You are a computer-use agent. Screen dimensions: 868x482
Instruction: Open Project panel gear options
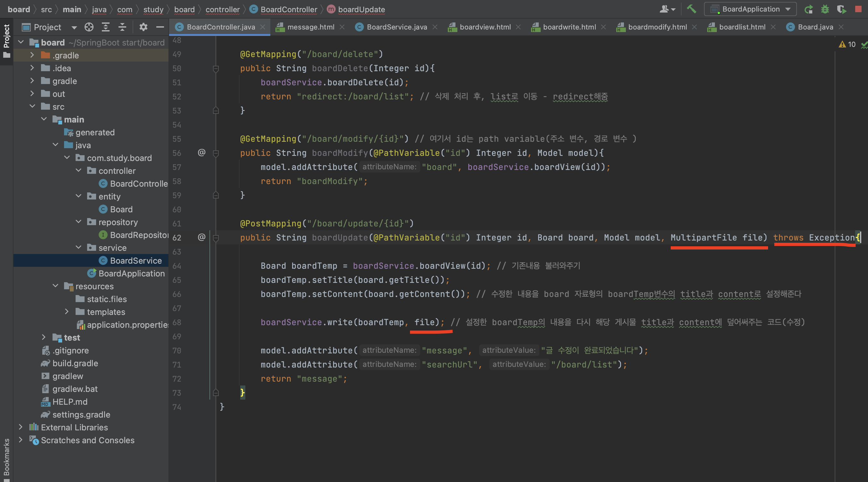[143, 27]
